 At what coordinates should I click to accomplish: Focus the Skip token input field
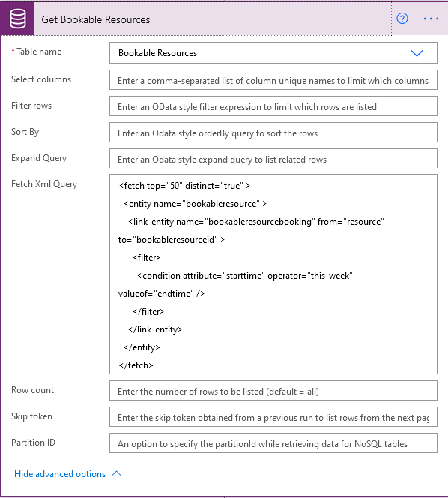point(273,417)
